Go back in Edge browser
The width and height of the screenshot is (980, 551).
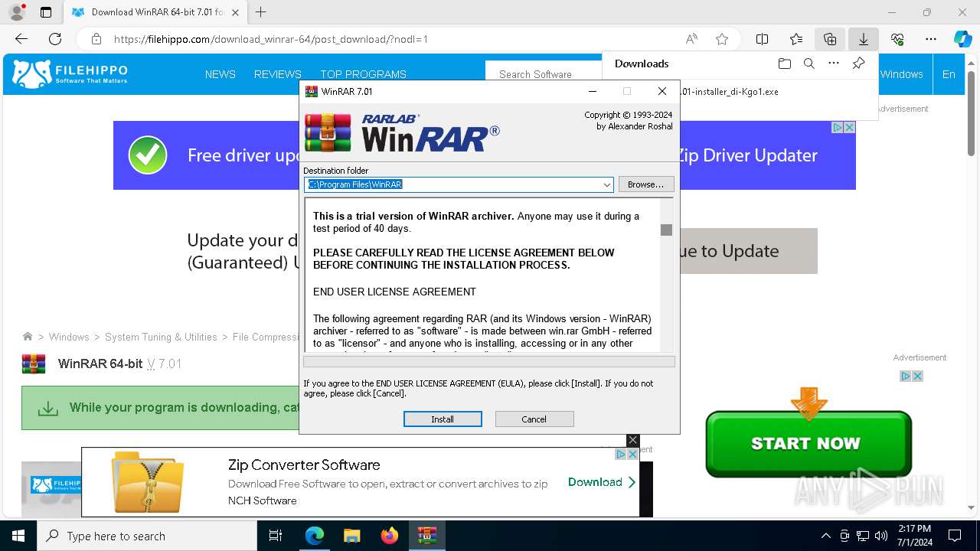21,39
